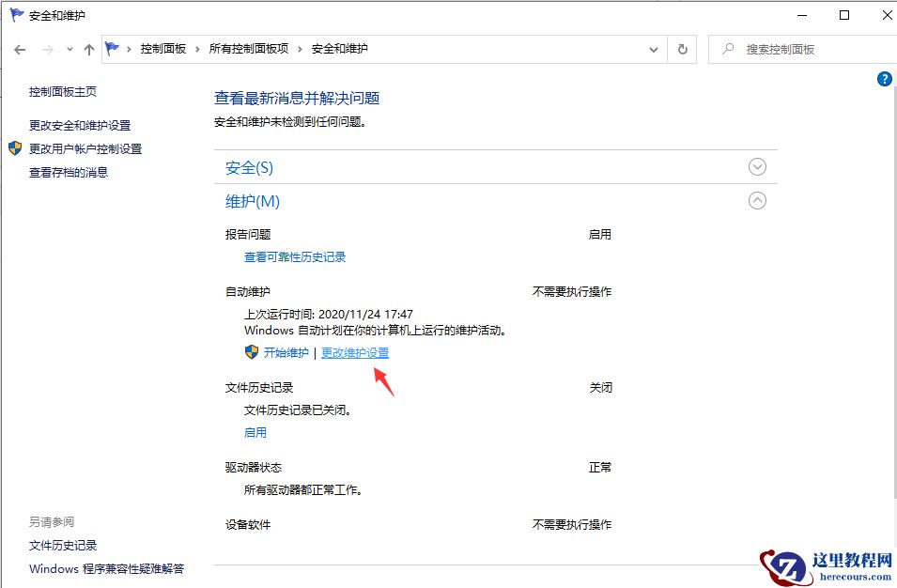The height and width of the screenshot is (588, 897).
Task: Go up one level with the up arrow
Action: tap(88, 49)
